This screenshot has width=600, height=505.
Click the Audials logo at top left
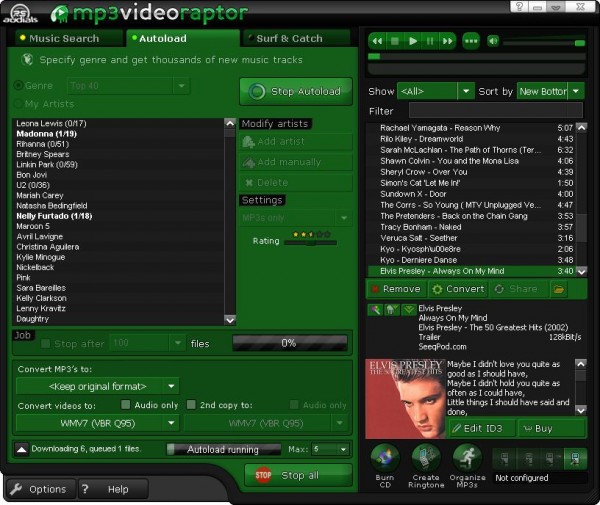click(x=20, y=13)
